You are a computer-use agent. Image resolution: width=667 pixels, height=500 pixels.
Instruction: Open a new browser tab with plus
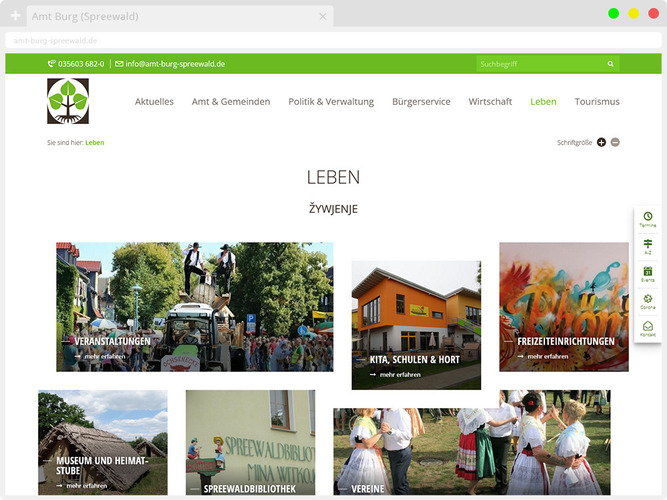[15, 16]
